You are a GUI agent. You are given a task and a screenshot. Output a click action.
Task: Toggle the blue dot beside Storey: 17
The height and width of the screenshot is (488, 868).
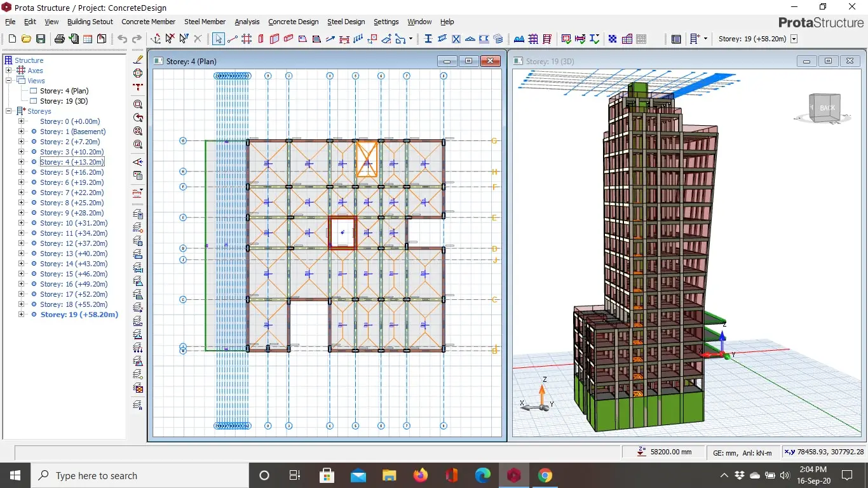click(x=34, y=294)
